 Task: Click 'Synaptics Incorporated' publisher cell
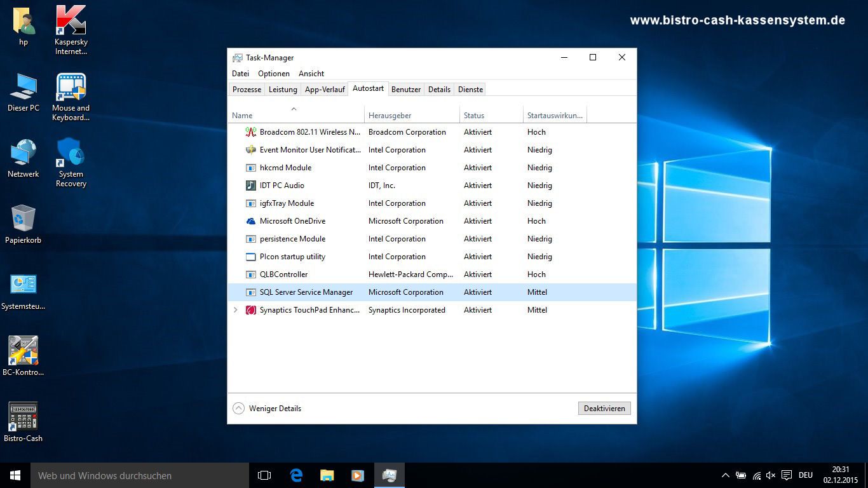[407, 310]
